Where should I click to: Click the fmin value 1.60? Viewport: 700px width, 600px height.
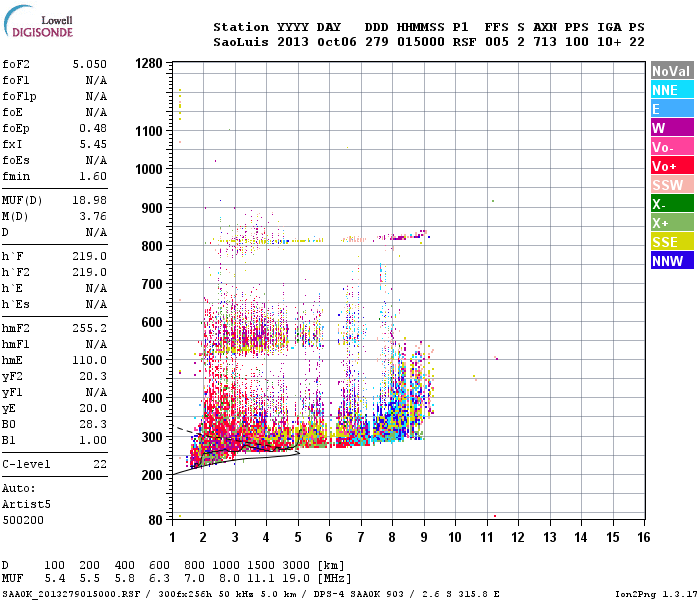click(93, 176)
